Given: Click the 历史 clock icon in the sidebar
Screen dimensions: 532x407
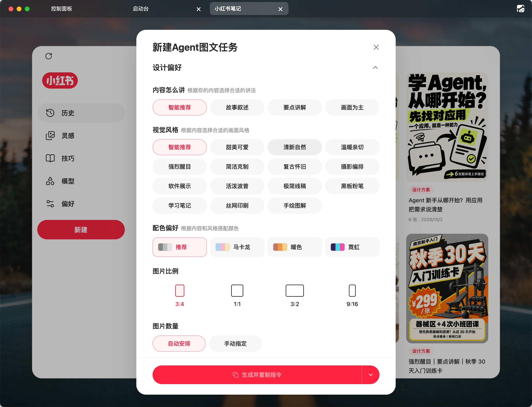Looking at the screenshot, I should (x=50, y=113).
